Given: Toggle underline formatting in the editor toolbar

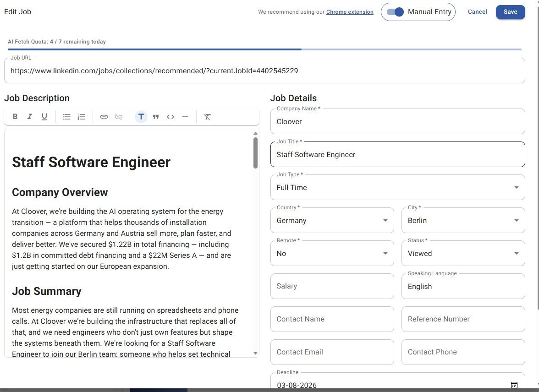Looking at the screenshot, I should pos(44,117).
